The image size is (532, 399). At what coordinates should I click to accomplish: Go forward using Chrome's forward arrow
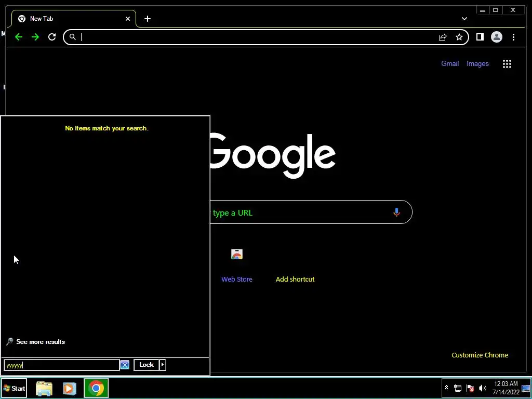coord(35,37)
